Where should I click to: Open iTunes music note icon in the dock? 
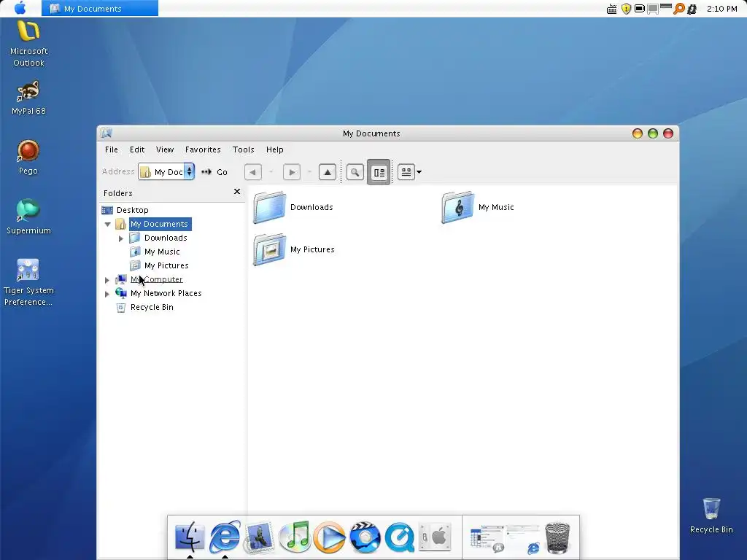pos(295,537)
